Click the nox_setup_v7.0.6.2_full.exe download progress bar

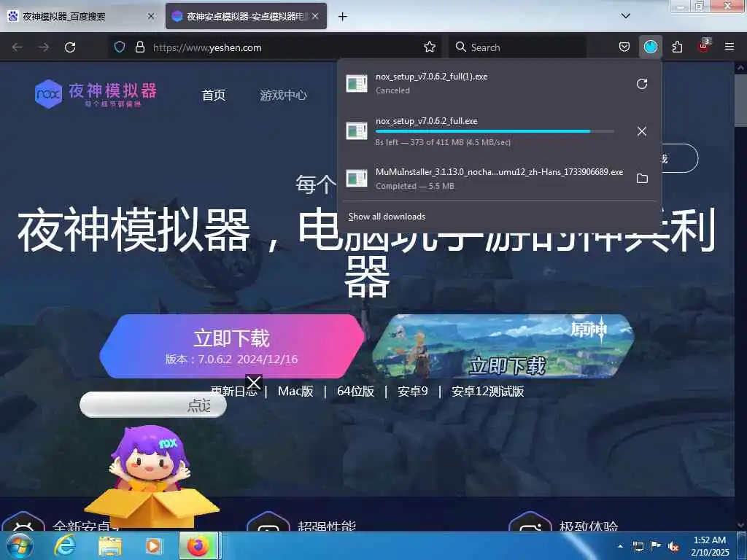pos(495,131)
